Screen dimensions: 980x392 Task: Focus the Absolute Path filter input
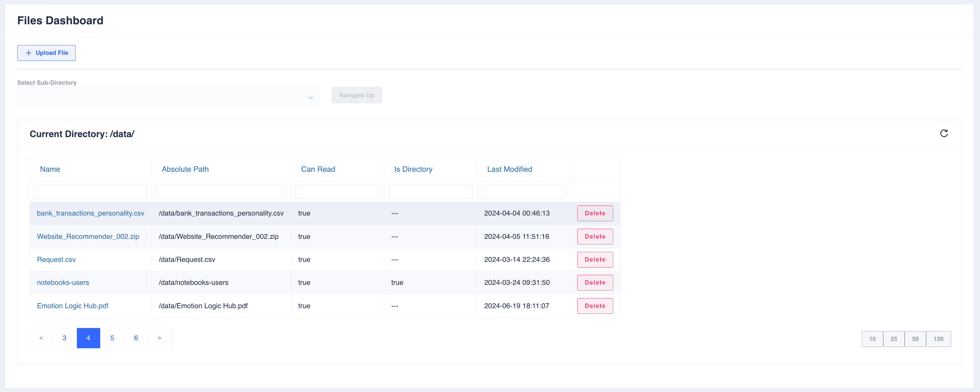coord(221,192)
